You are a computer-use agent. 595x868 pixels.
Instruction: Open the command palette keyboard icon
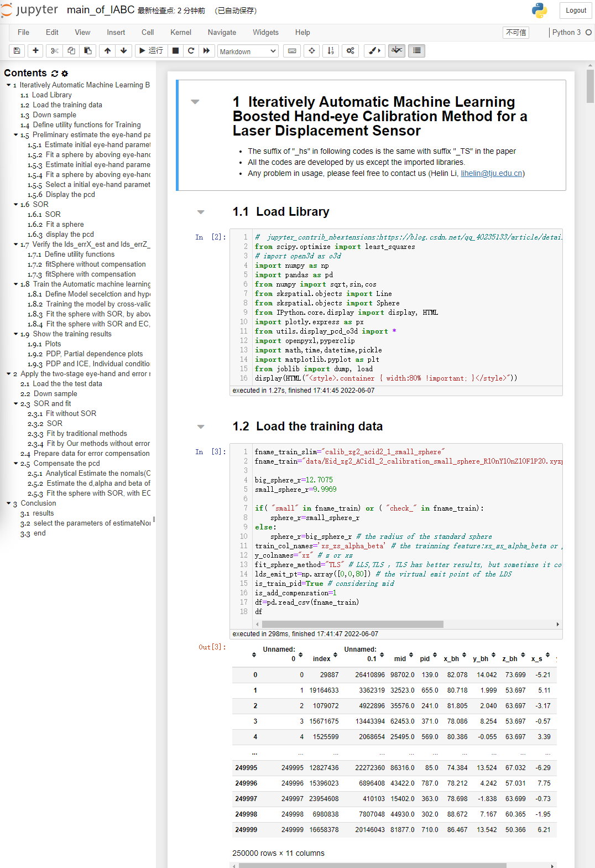click(292, 51)
